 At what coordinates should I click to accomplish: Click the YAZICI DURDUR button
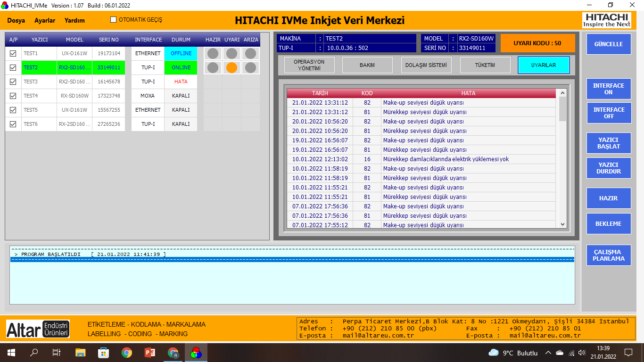(609, 168)
